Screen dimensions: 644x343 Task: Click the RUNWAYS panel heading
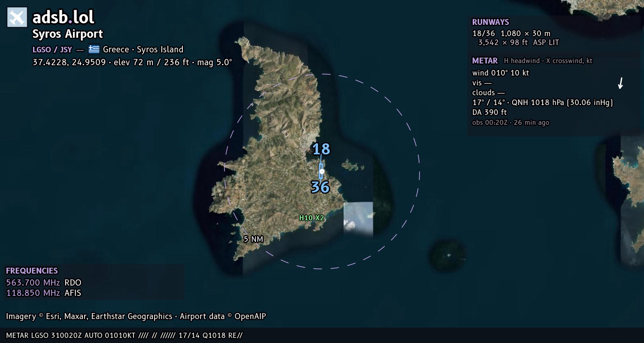click(491, 22)
